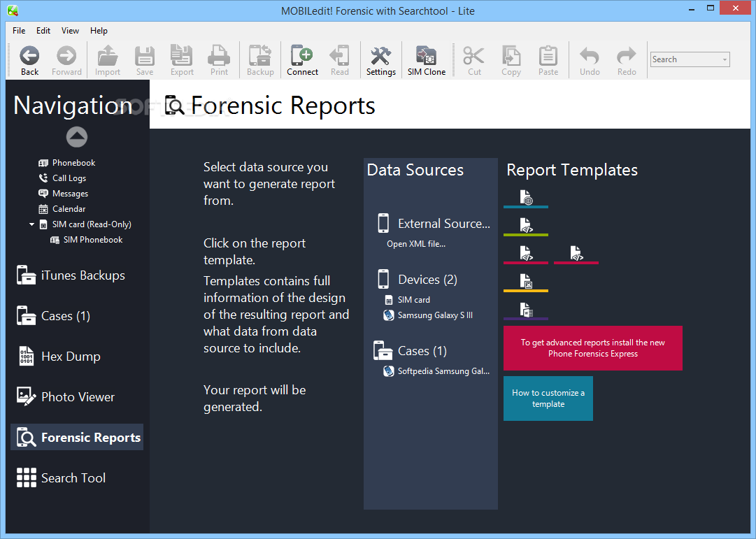Screen dimensions: 756x539
Task: Click the Copy toolbar icon
Action: click(511, 61)
